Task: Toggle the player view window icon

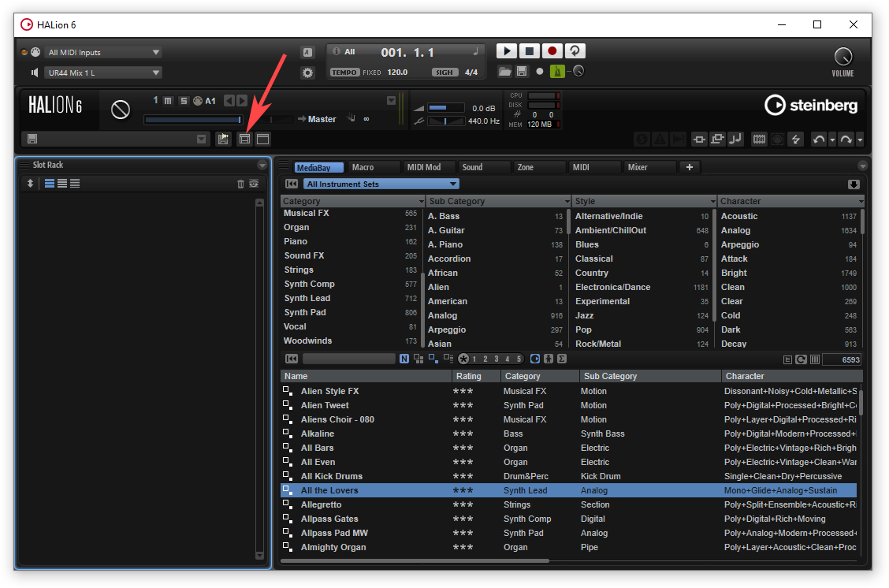Action: 262,139
